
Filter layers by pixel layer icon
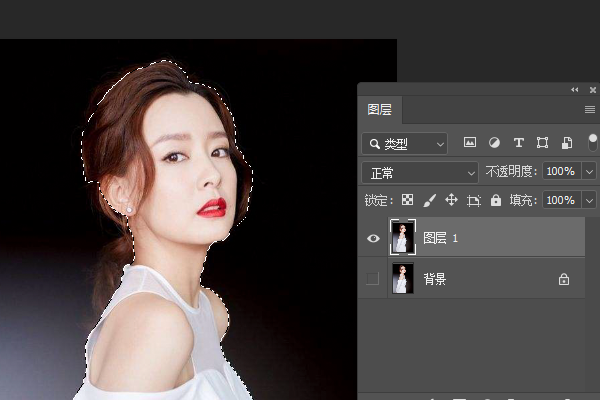[470, 142]
